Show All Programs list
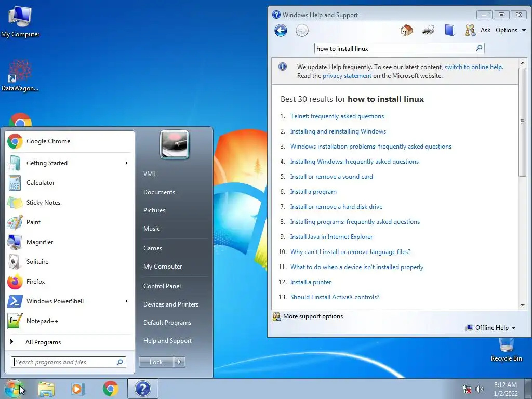The image size is (532, 399). 43,342
